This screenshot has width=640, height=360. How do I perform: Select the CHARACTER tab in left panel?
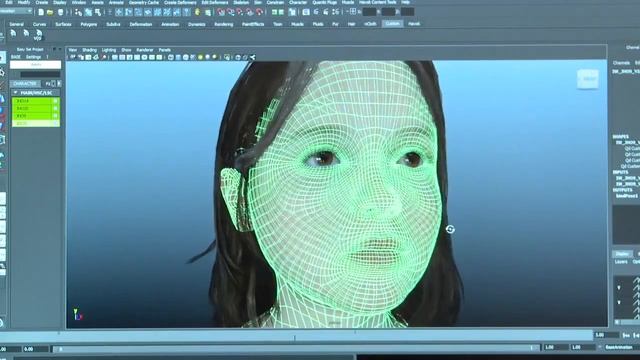25,84
